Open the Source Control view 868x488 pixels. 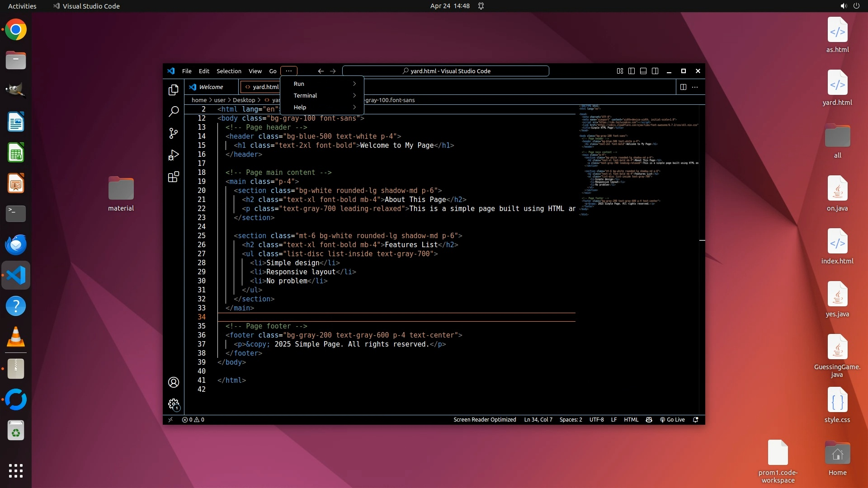coord(174,133)
